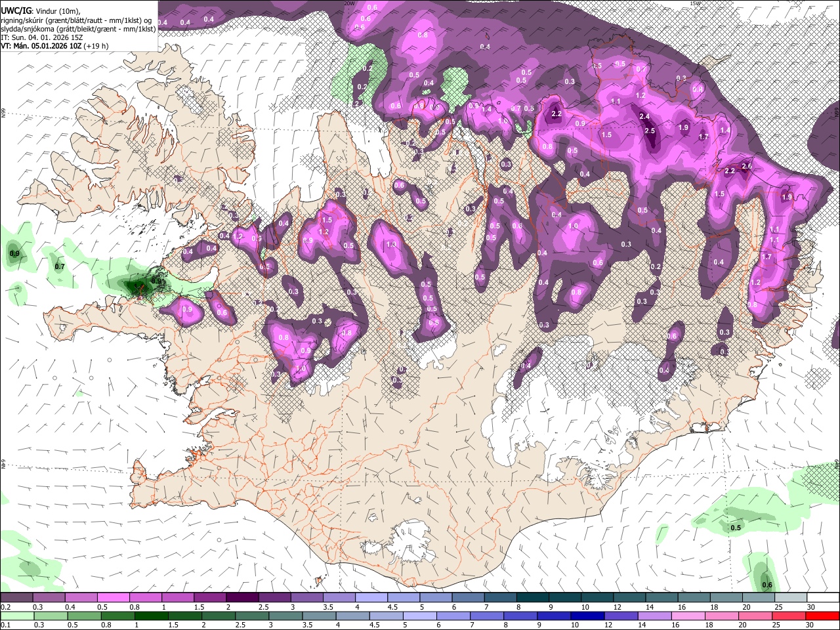
Task: Pick the bright pink snow swatch between 0.5 and 0.8
Action: [113, 597]
